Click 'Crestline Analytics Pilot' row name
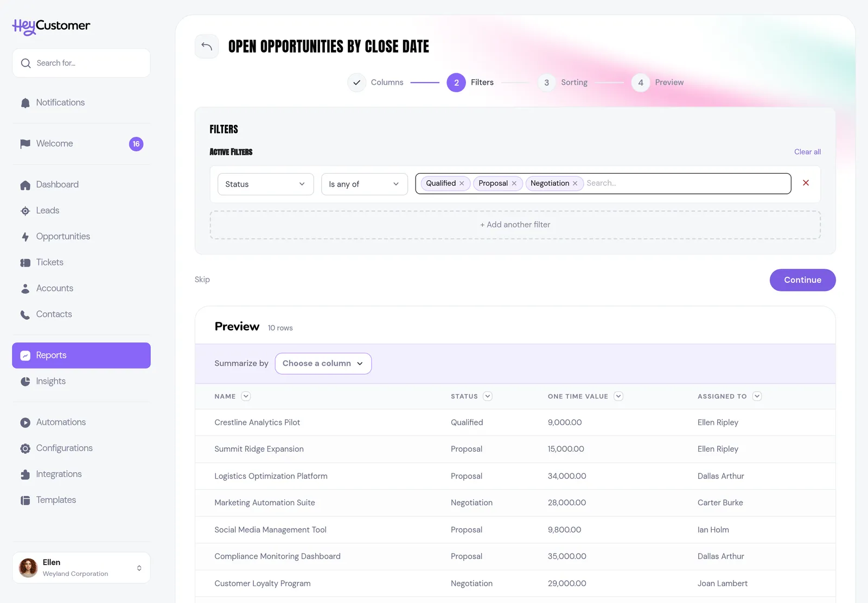The width and height of the screenshot is (868, 603). click(257, 422)
